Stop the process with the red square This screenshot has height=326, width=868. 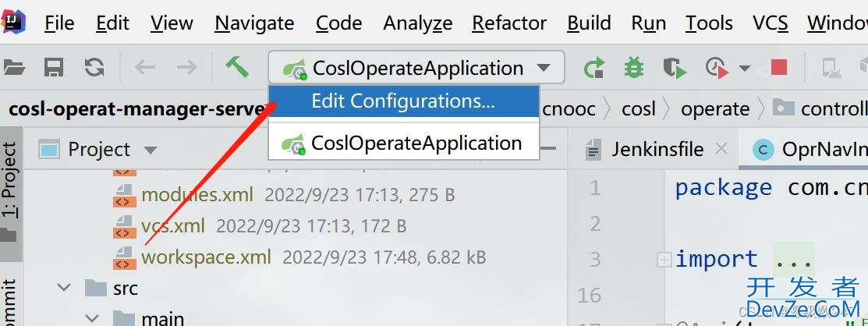(x=779, y=68)
